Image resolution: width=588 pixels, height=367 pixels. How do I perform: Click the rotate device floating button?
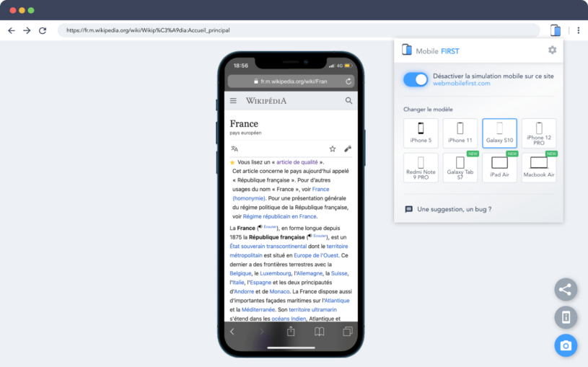tap(566, 317)
